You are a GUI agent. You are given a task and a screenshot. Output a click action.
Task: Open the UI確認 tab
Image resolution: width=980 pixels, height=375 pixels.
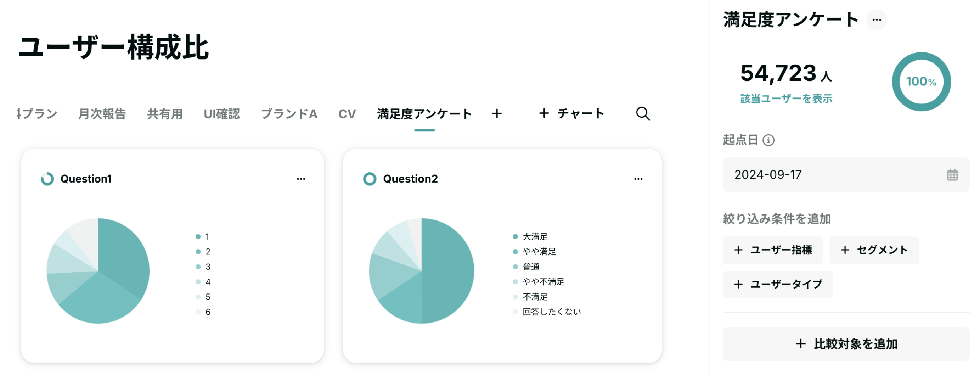222,113
